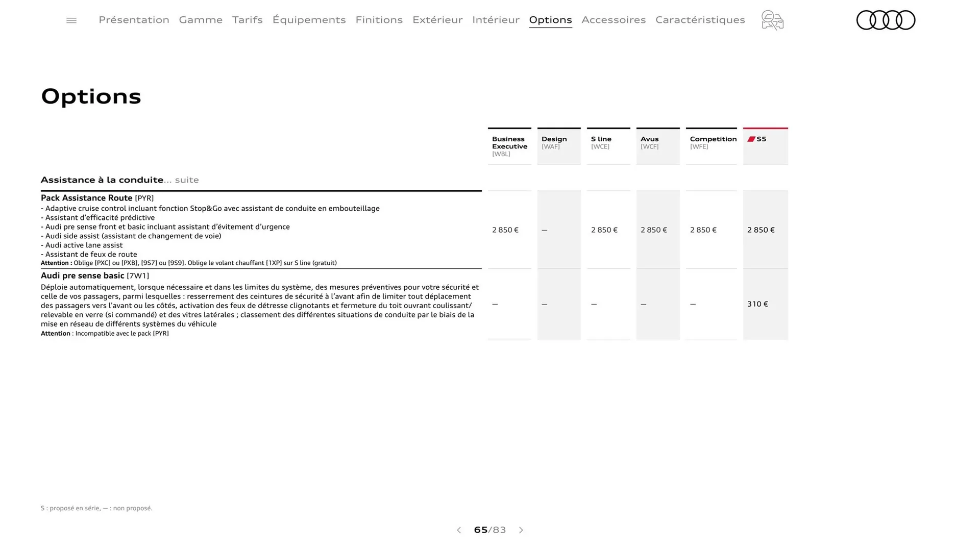The image size is (980, 551).
Task: Click the Options page heading
Action: pos(91,96)
